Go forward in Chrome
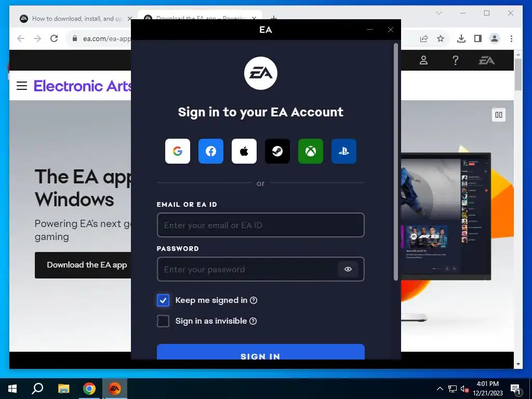Screen dimensions: 532x399 pos(37,38)
